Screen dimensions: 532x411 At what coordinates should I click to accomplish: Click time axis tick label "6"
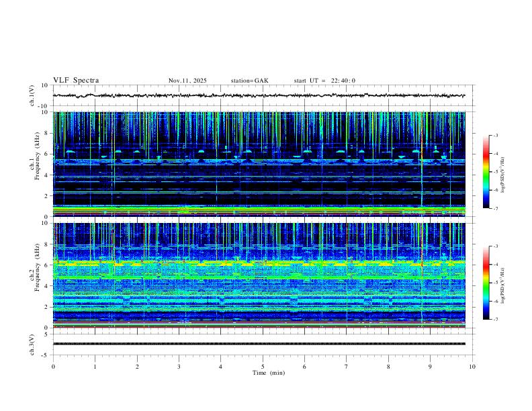point(304,367)
